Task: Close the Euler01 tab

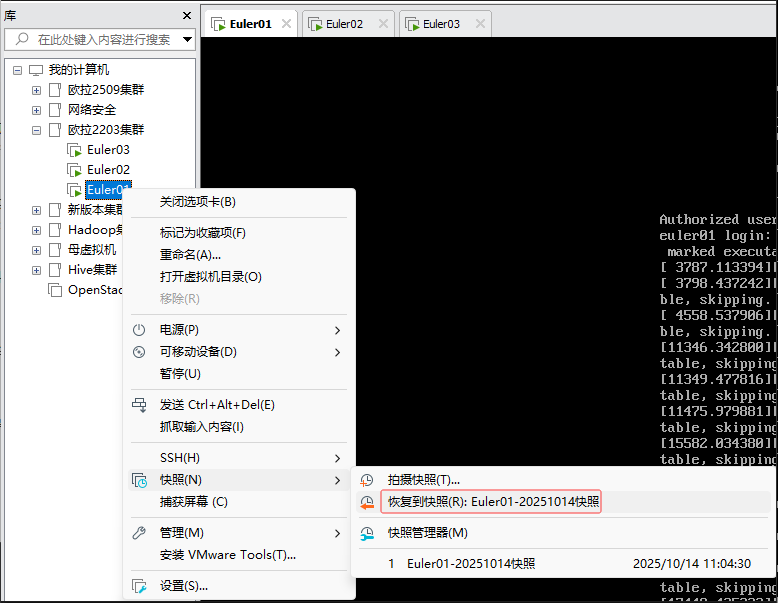Action: tap(286, 23)
